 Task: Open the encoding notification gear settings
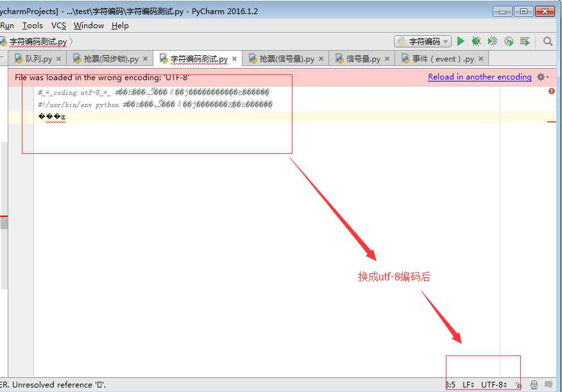(543, 77)
